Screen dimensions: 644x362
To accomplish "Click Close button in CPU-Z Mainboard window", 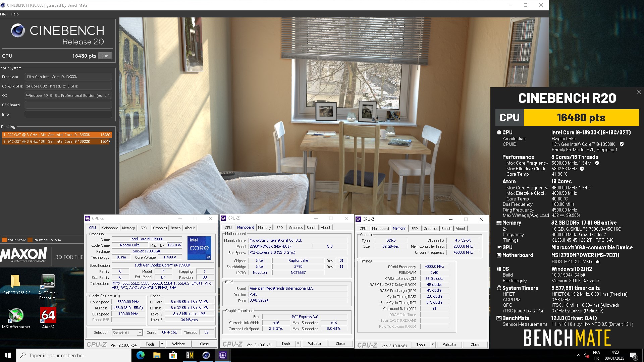I will [x=340, y=344].
